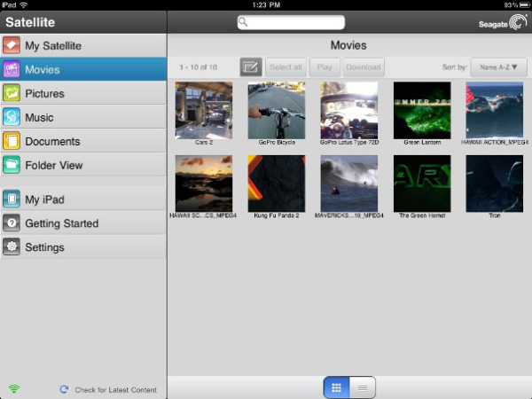
Task: Click the Satellite app title
Action: pyautogui.click(x=30, y=22)
